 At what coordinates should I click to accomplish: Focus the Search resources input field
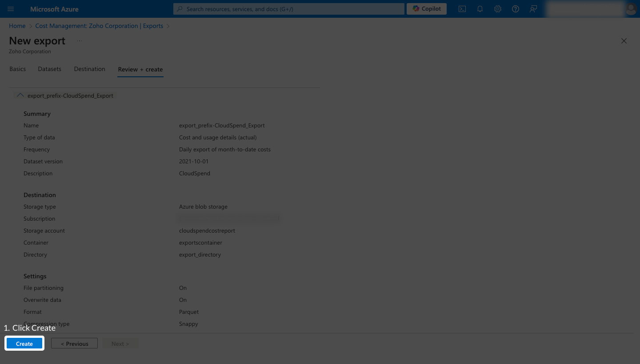click(289, 9)
